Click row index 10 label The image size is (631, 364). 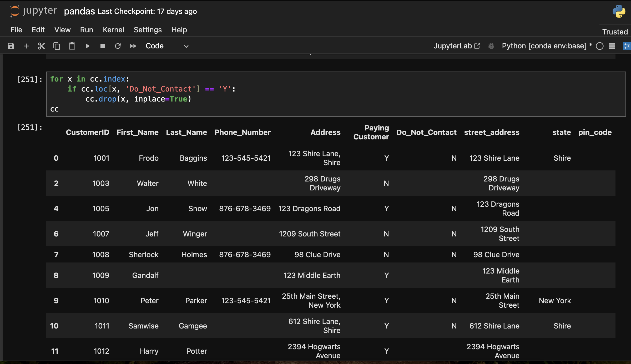click(x=54, y=326)
